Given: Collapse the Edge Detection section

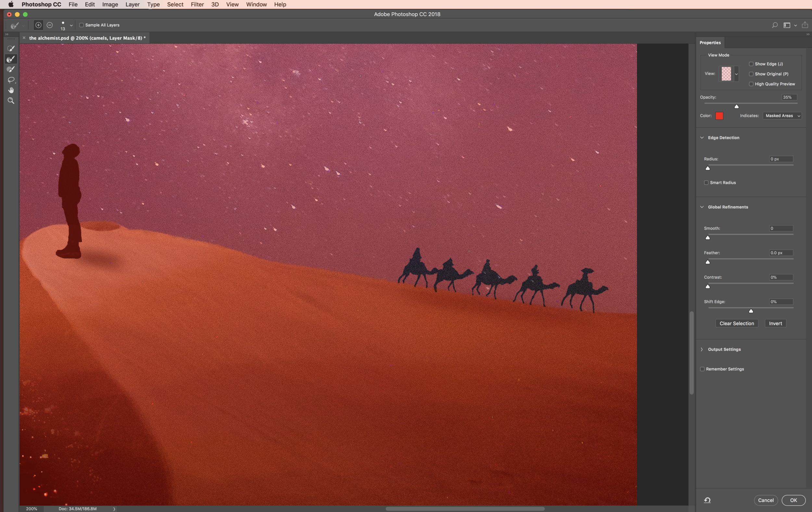Looking at the screenshot, I should 702,138.
